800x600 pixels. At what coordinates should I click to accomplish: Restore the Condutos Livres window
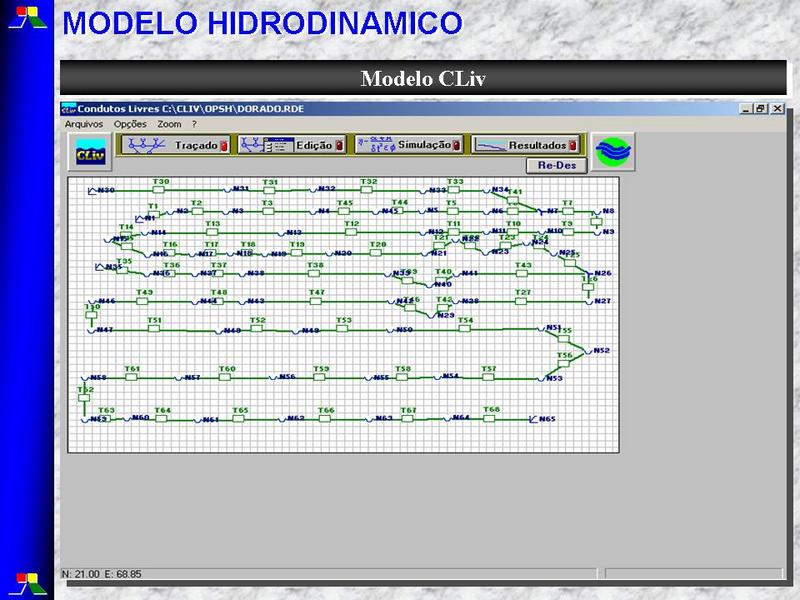pos(761,109)
